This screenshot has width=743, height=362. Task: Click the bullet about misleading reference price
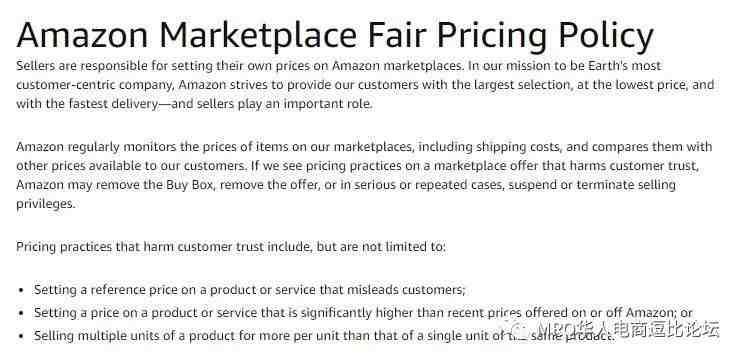click(x=250, y=290)
